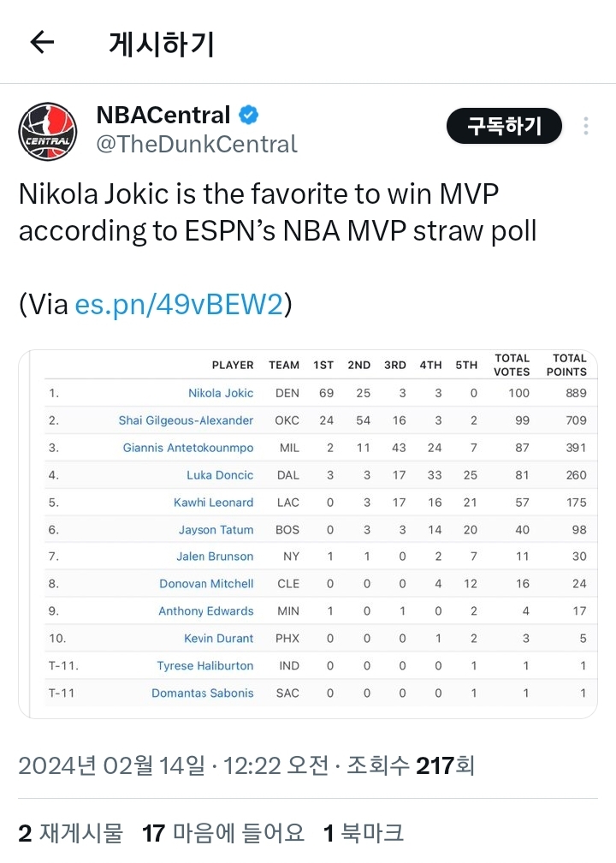Screen dimensions: 616x863
Task: Tap the blue verified badge
Action: (x=249, y=115)
